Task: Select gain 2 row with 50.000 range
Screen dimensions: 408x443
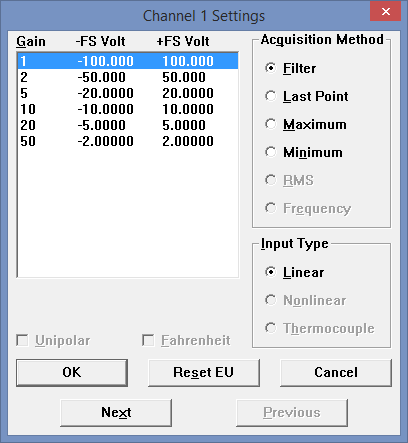Action: click(x=128, y=77)
